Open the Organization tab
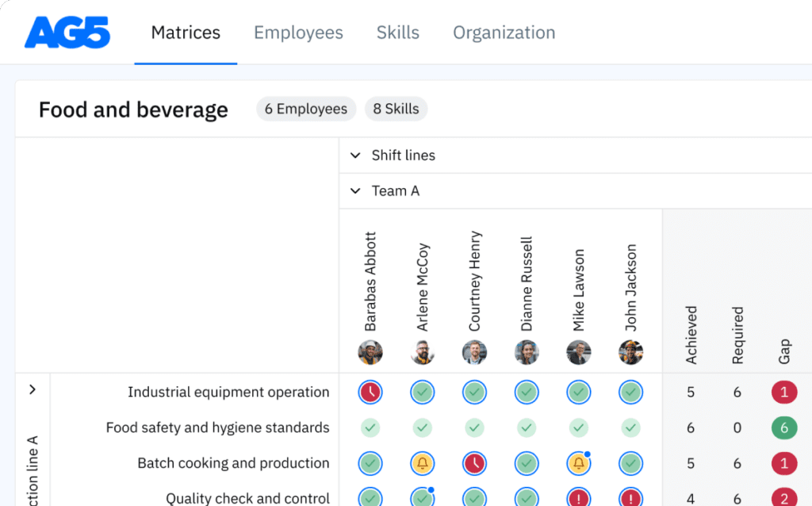812x506 pixels. point(504,33)
